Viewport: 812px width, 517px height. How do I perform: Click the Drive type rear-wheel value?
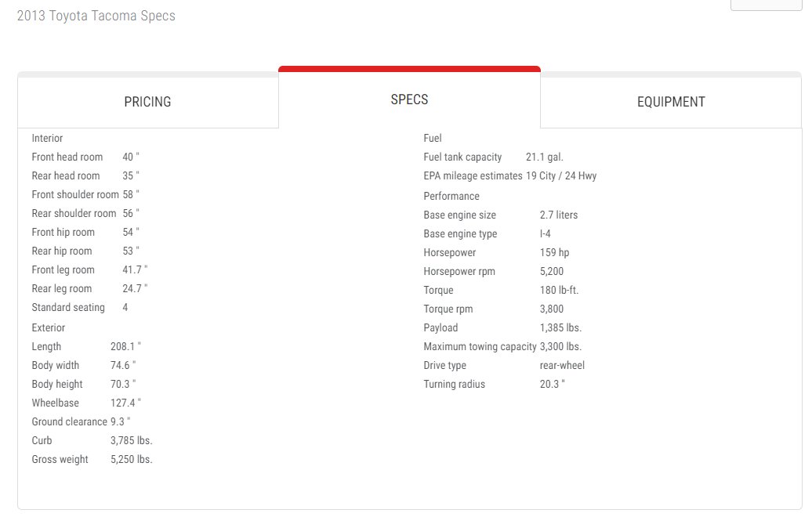(x=563, y=365)
